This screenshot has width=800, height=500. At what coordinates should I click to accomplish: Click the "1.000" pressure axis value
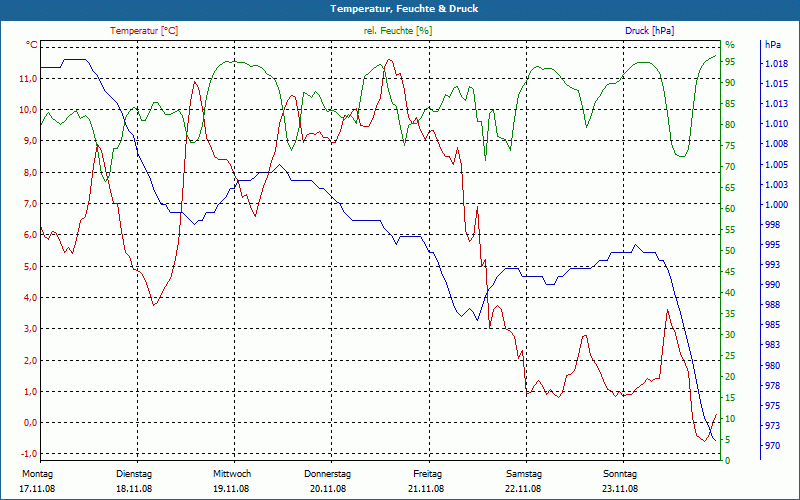point(776,205)
